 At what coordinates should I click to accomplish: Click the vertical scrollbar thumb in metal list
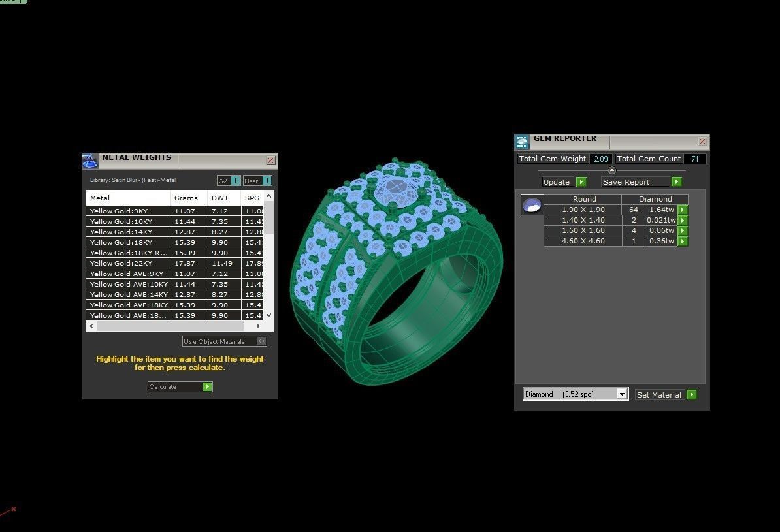point(268,217)
